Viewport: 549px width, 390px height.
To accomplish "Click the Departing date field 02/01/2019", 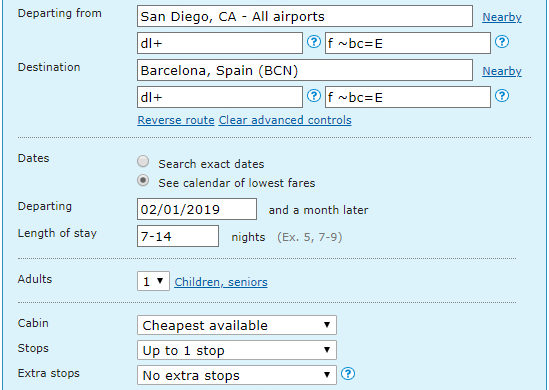I will pyautogui.click(x=197, y=209).
